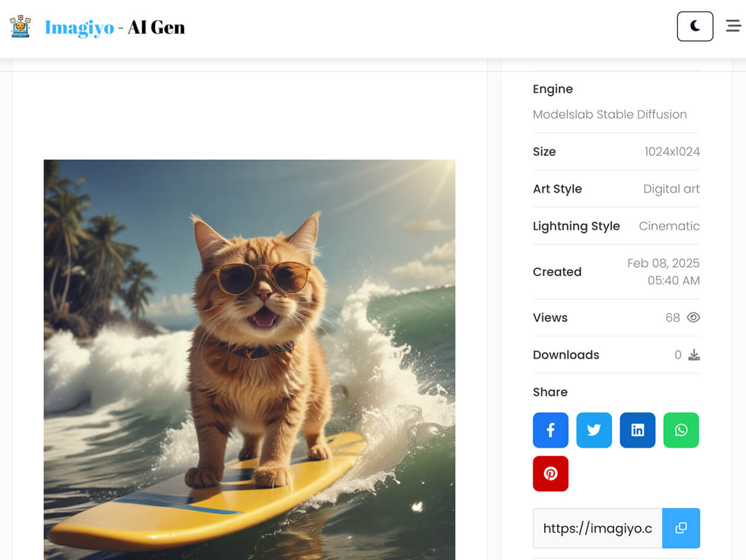Pin the image to Pinterest
746x560 pixels.
(551, 474)
